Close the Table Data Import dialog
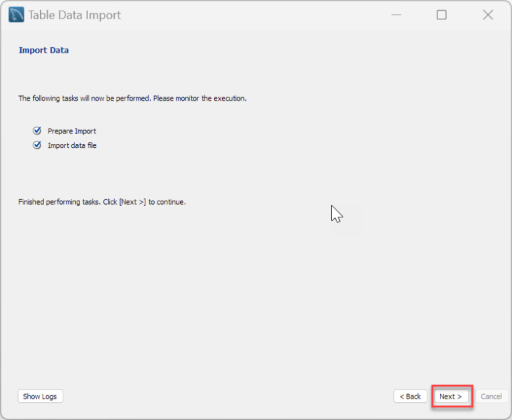512x420 pixels. click(488, 15)
